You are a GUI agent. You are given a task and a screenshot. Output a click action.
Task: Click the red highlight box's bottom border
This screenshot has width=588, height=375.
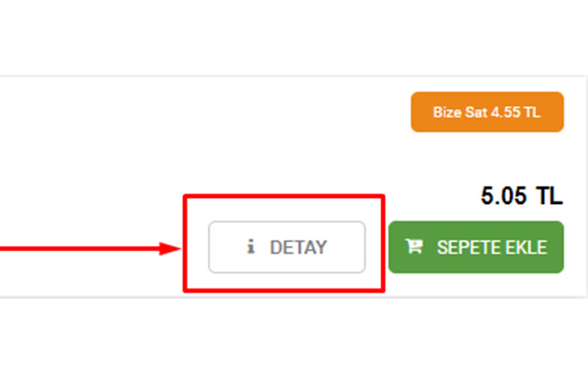pyautogui.click(x=284, y=290)
